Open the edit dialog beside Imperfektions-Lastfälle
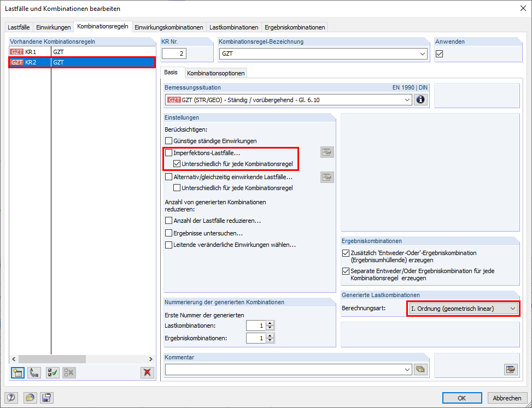This screenshot has height=408, width=532. [327, 152]
